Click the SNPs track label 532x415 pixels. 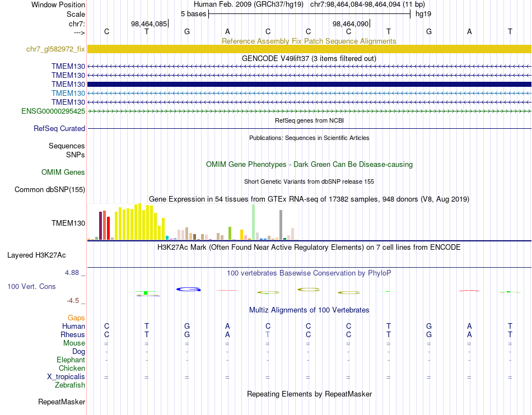tap(76, 155)
